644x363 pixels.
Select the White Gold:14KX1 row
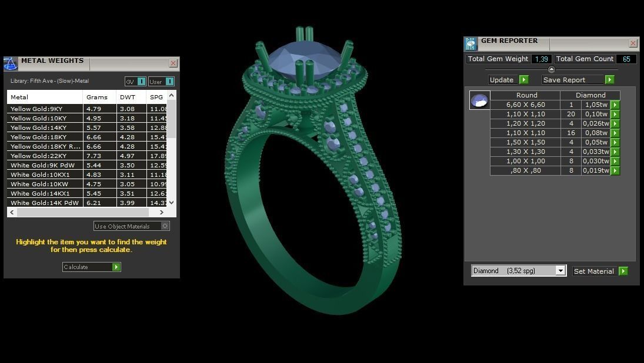click(86, 194)
